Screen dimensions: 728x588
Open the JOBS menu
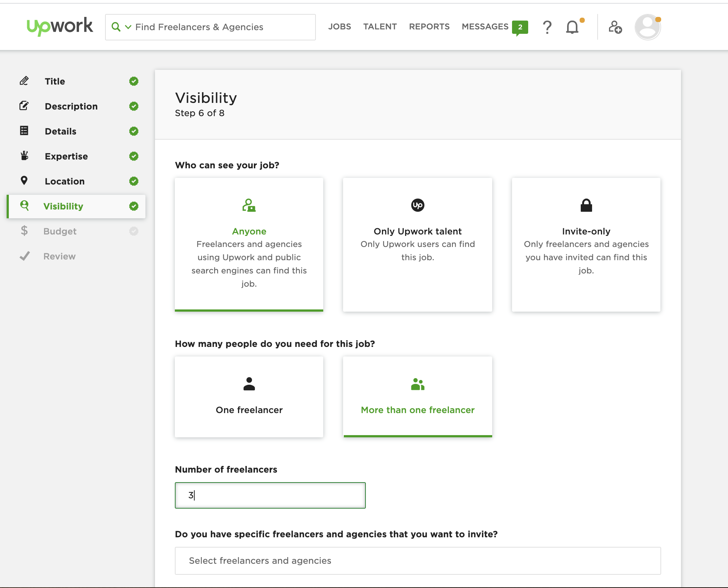click(x=339, y=27)
